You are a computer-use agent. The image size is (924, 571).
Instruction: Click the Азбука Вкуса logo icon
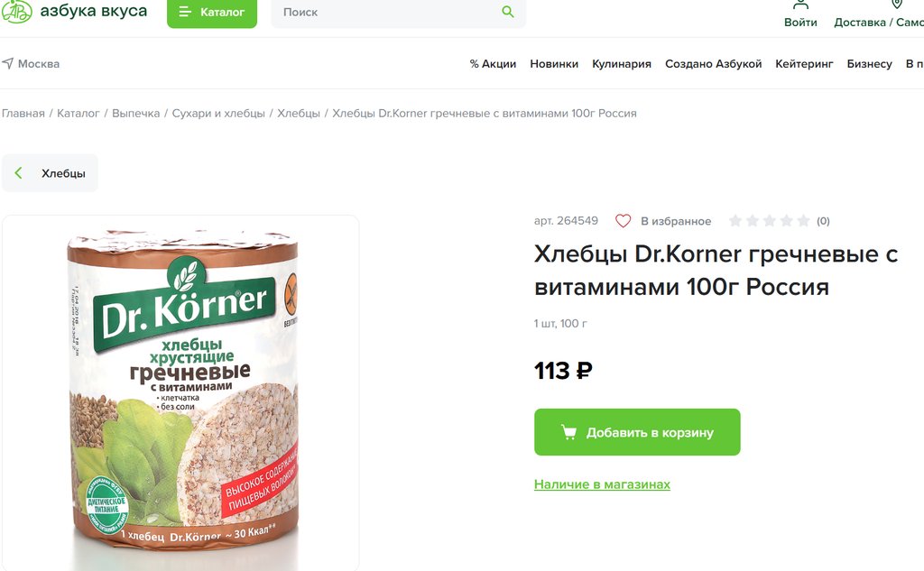18,12
